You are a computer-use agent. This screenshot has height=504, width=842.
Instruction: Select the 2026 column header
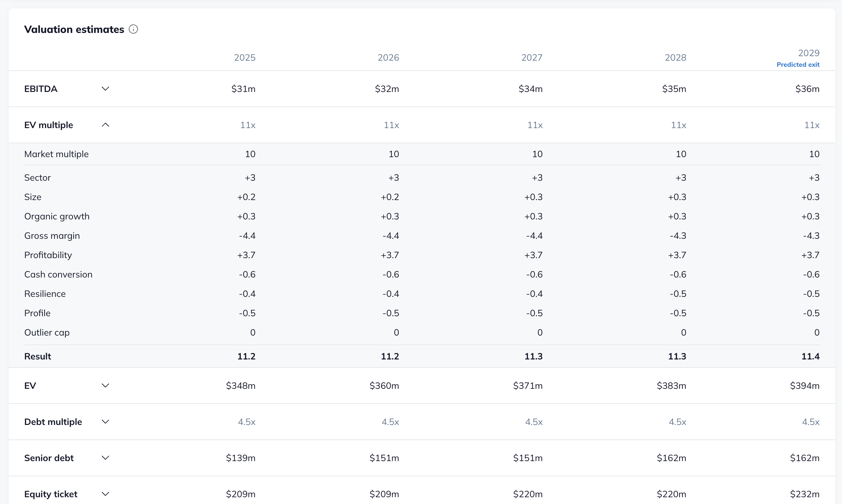(x=388, y=57)
